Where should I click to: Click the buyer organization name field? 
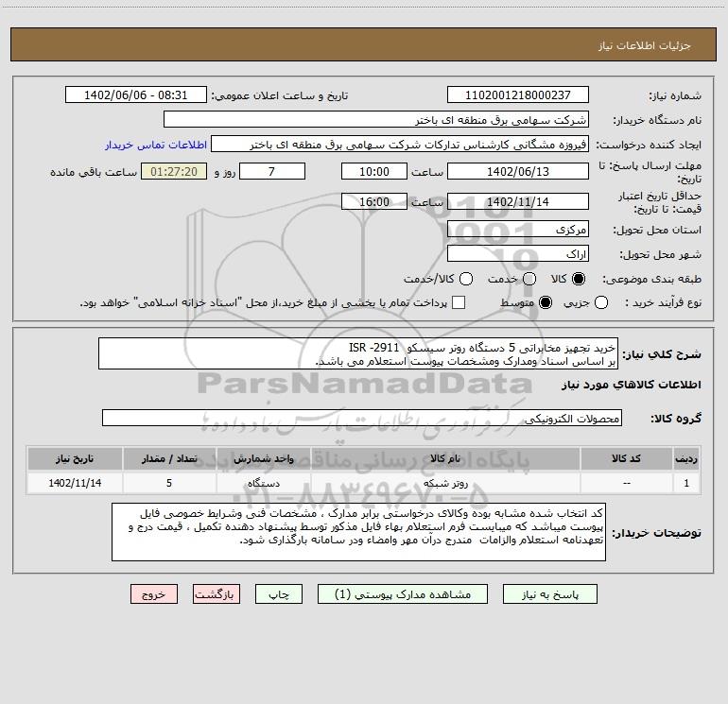coord(376,120)
